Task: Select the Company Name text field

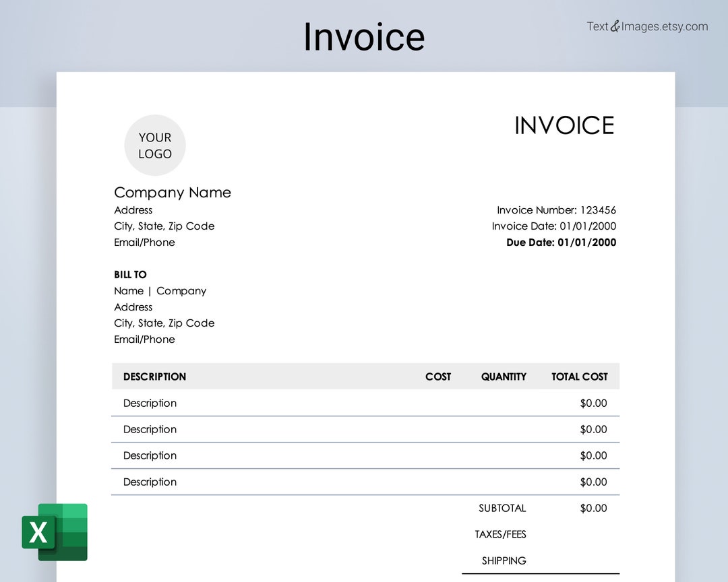Action: 173,193
